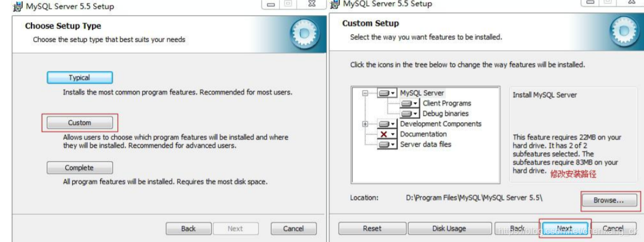Select Development Components tree item label

click(441, 124)
